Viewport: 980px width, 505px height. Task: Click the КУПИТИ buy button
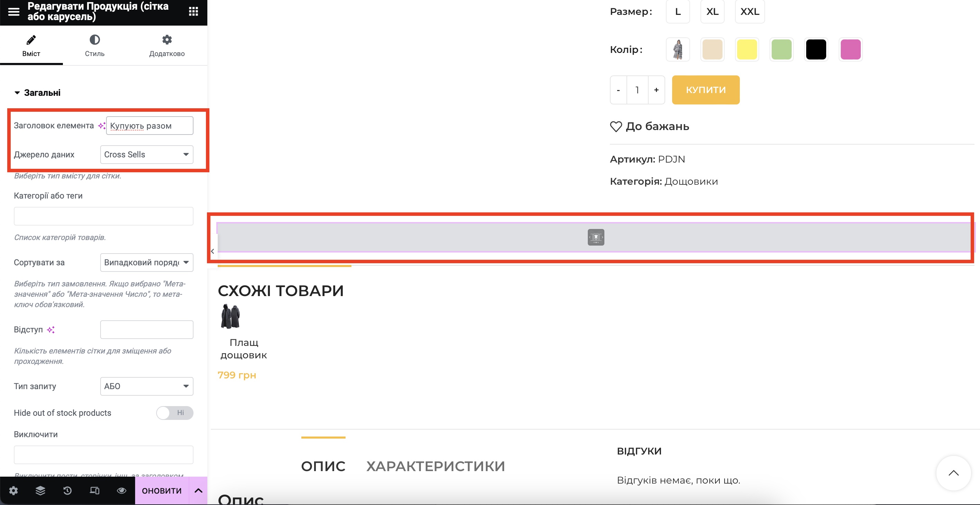click(706, 90)
